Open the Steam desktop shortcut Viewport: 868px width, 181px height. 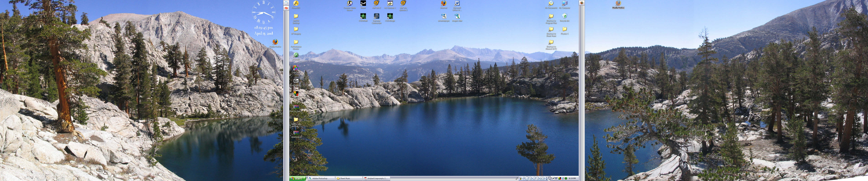click(363, 4)
